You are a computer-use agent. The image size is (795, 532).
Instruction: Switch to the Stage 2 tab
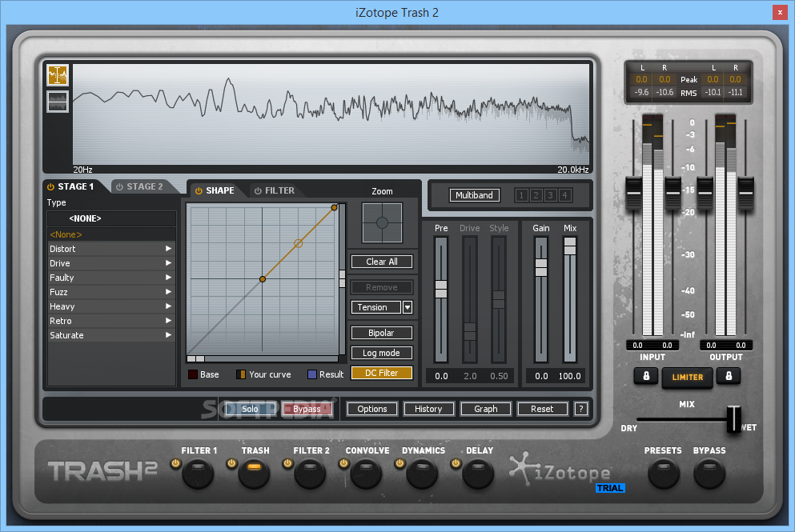(140, 186)
